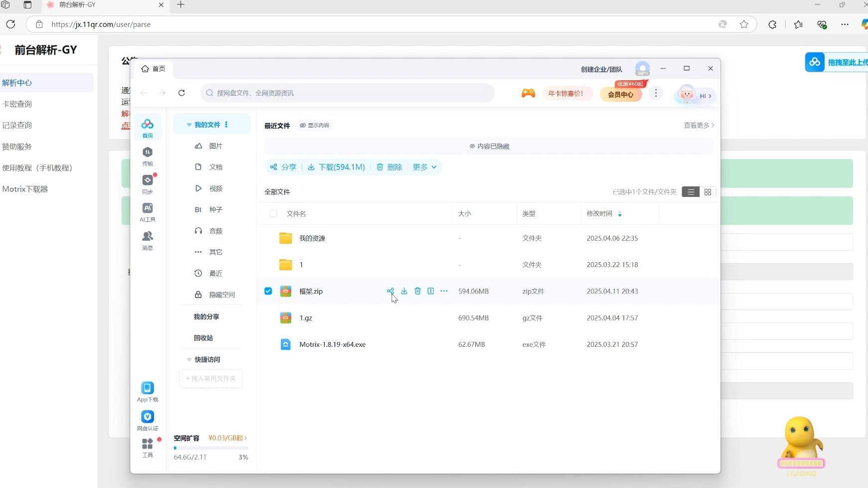
Task: Switch to list view layout
Action: click(x=691, y=192)
